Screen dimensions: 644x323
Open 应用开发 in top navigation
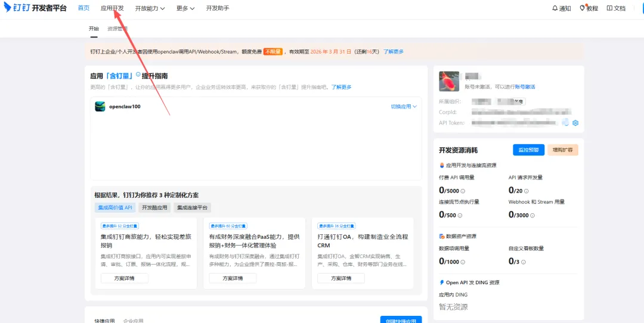pos(112,8)
